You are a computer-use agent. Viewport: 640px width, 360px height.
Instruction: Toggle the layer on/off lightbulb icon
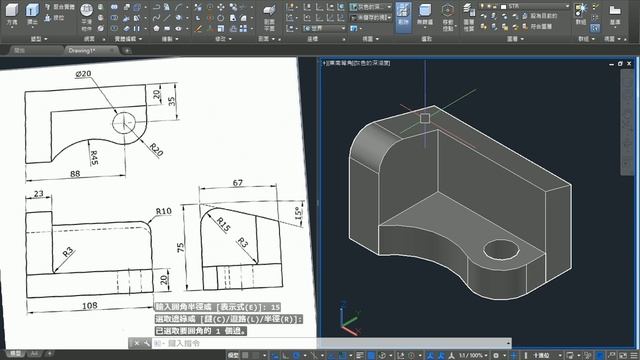(x=483, y=7)
